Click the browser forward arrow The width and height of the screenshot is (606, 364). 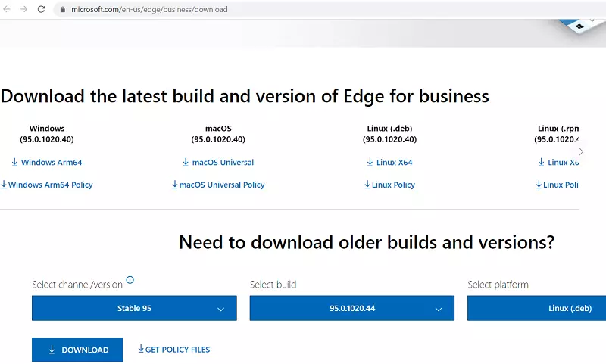(x=24, y=10)
